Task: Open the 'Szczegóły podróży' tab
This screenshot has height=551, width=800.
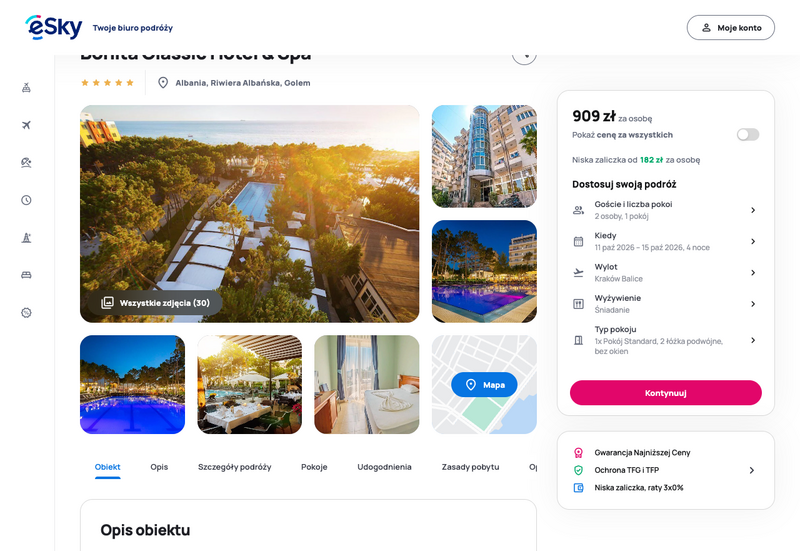Action: coord(235,467)
